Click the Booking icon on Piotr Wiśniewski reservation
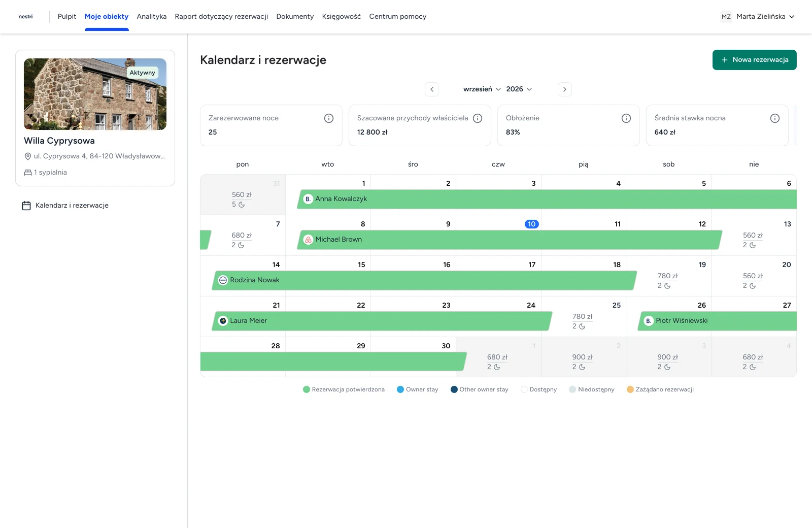This screenshot has height=528, width=812. [649, 321]
